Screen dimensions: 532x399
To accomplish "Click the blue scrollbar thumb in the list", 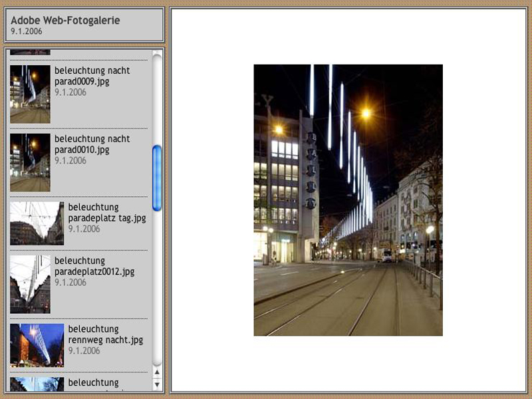I will coord(157,178).
